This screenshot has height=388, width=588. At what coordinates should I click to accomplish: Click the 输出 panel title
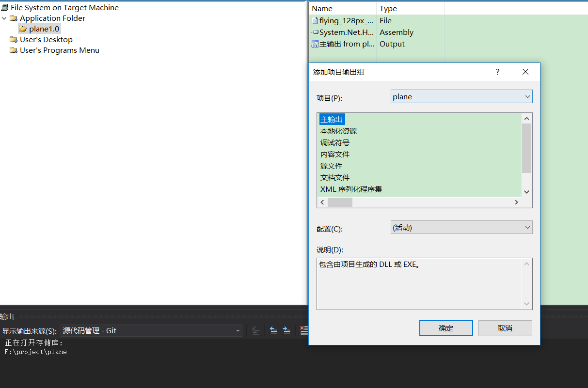7,317
